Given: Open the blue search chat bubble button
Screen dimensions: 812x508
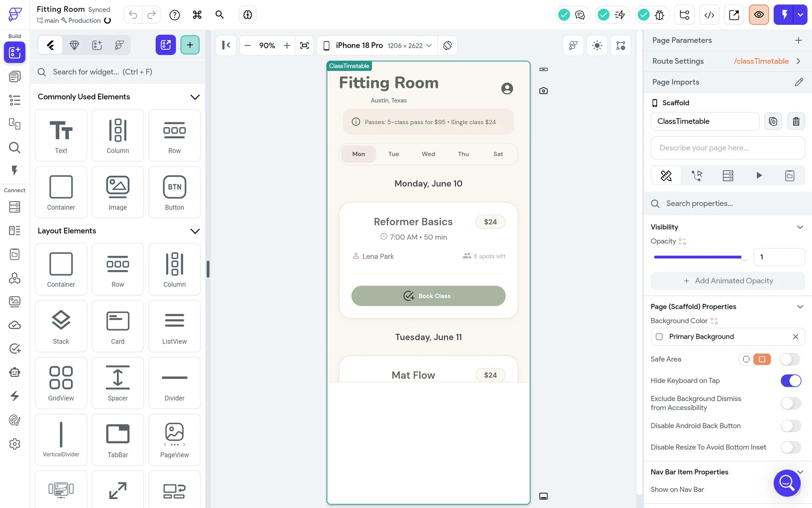Looking at the screenshot, I should [787, 483].
